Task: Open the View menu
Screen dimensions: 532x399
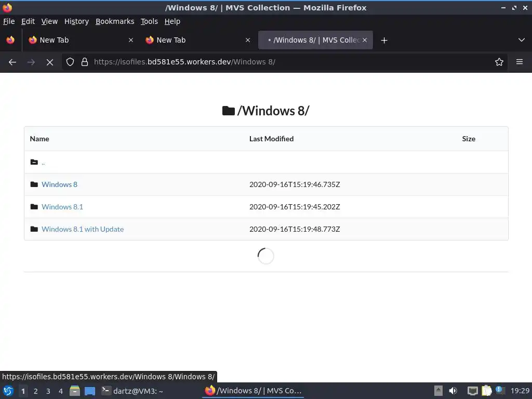Action: click(49, 21)
